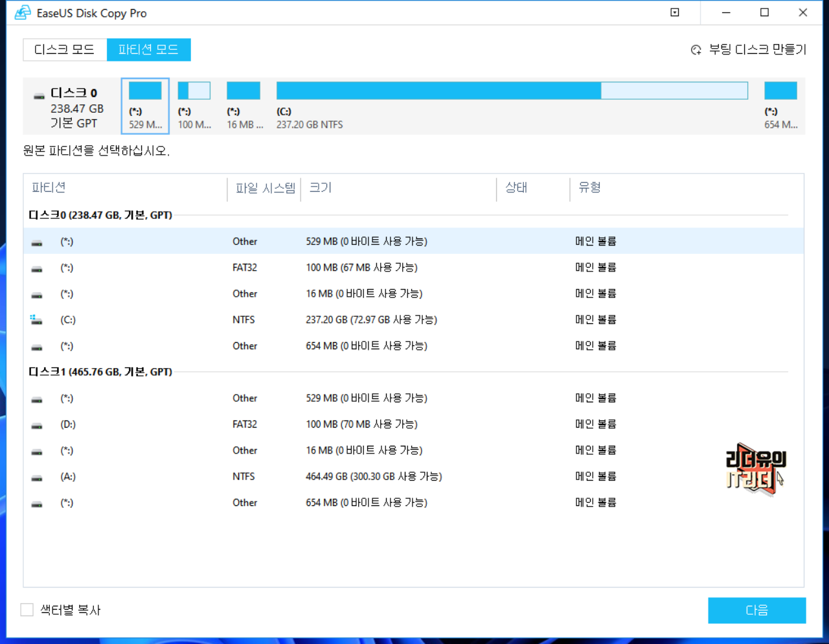Viewport: 829px width, 644px height.
Task: Select the 16 MB partition block in disk map
Action: coord(244,106)
